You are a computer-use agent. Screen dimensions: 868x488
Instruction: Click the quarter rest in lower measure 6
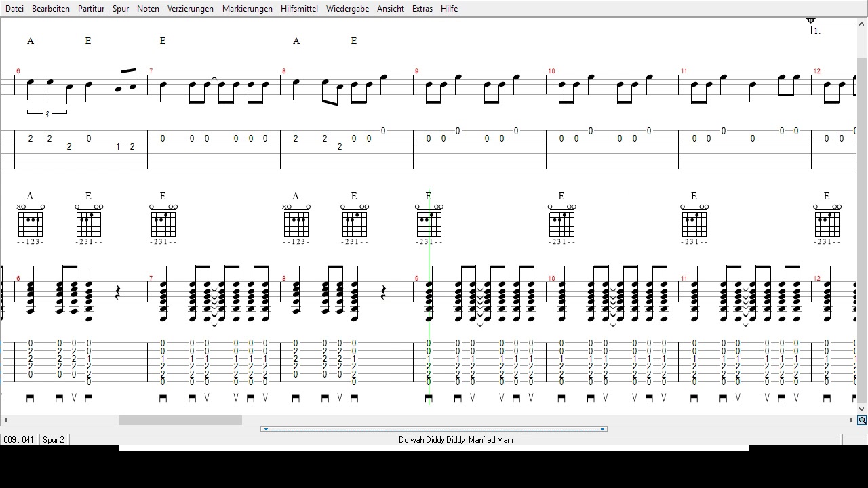pyautogui.click(x=117, y=293)
